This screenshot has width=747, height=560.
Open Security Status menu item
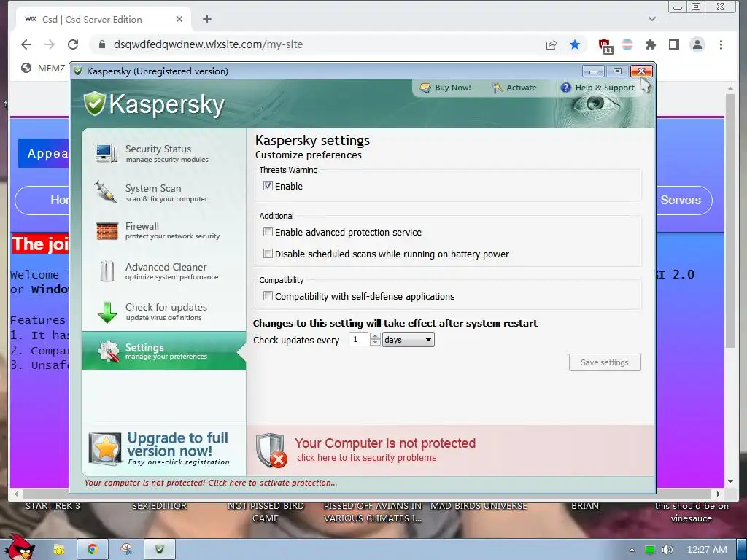164,153
